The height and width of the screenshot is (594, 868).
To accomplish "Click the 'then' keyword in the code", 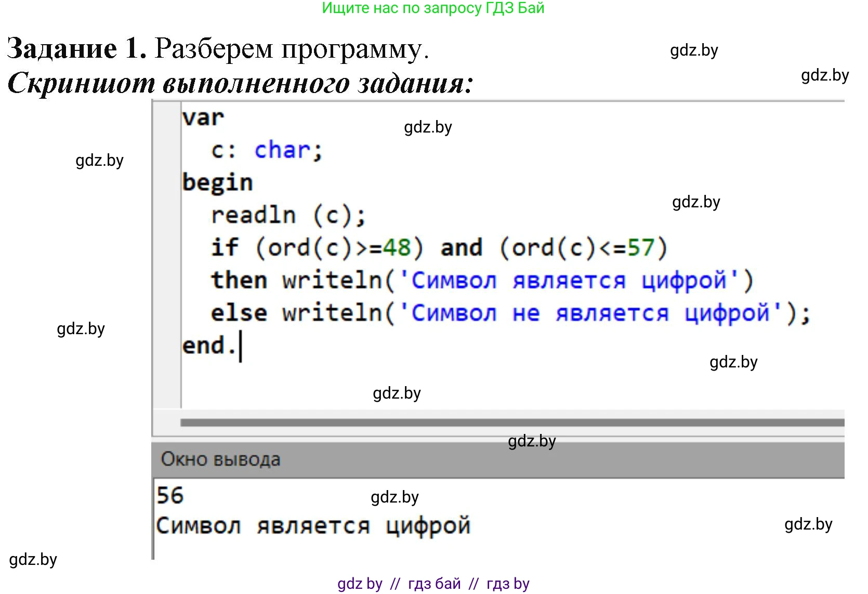I will [x=239, y=281].
